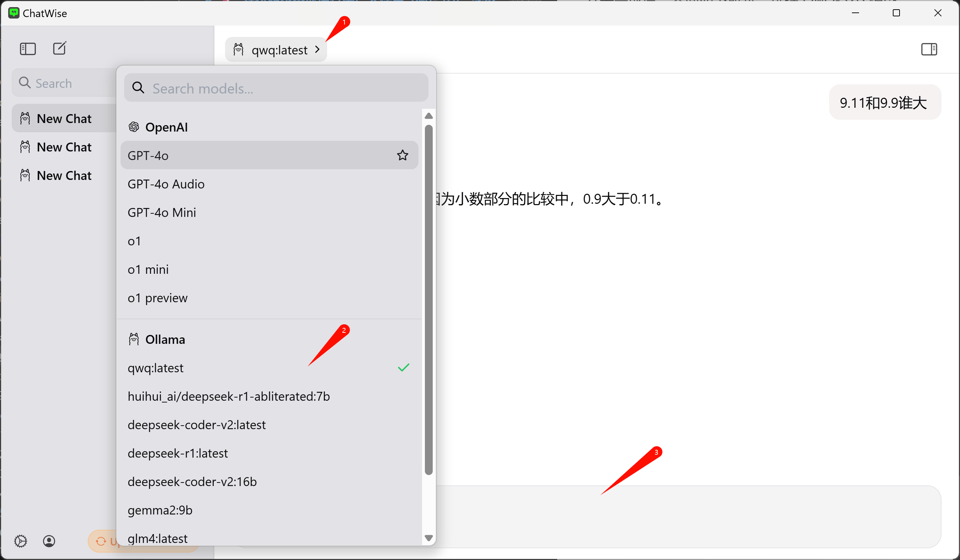
Task: Toggle the right side panel icon
Action: [929, 49]
